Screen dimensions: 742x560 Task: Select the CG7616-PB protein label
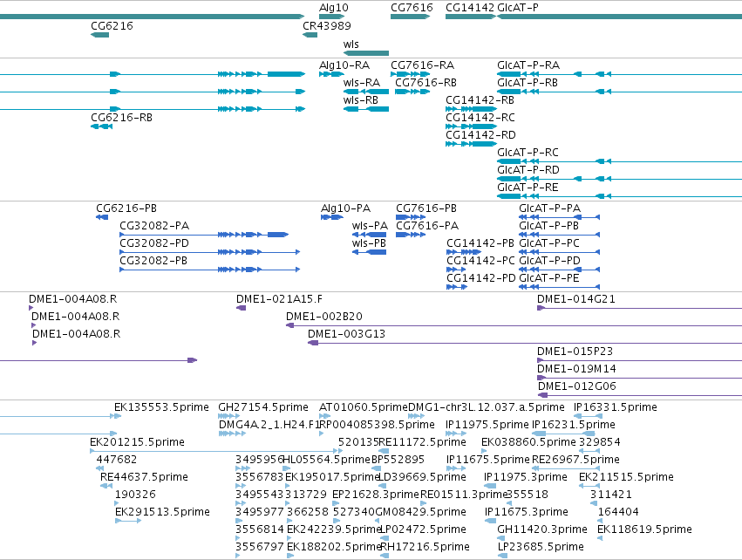pyautogui.click(x=426, y=208)
